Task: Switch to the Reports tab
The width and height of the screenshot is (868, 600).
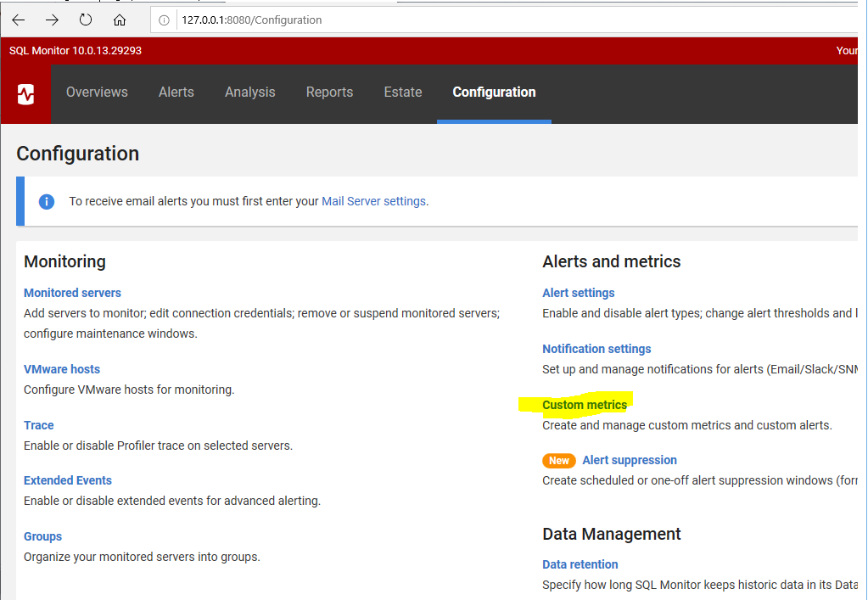Action: [x=329, y=92]
